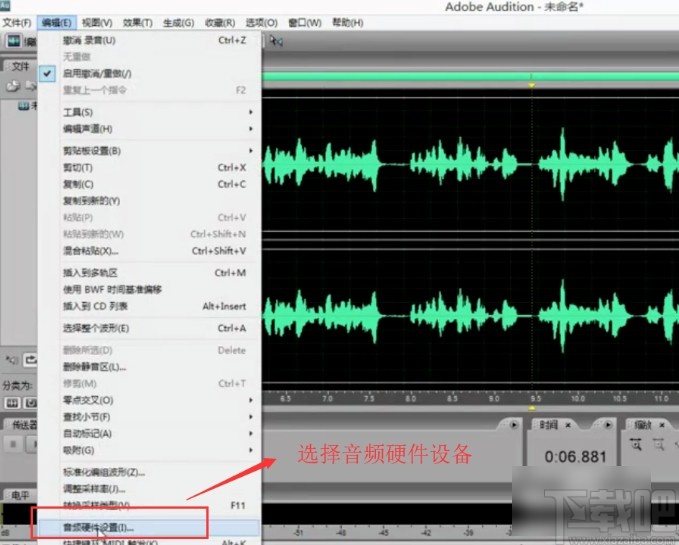Open the 文件(F) menu
679x545 pixels.
click(17, 23)
